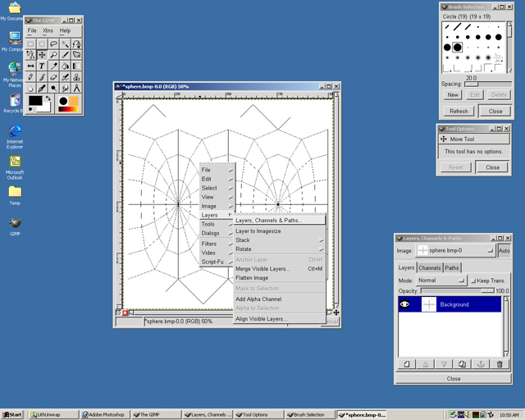Expand the Tools submenu in context menu
This screenshot has height=420, width=525.
click(x=217, y=224)
